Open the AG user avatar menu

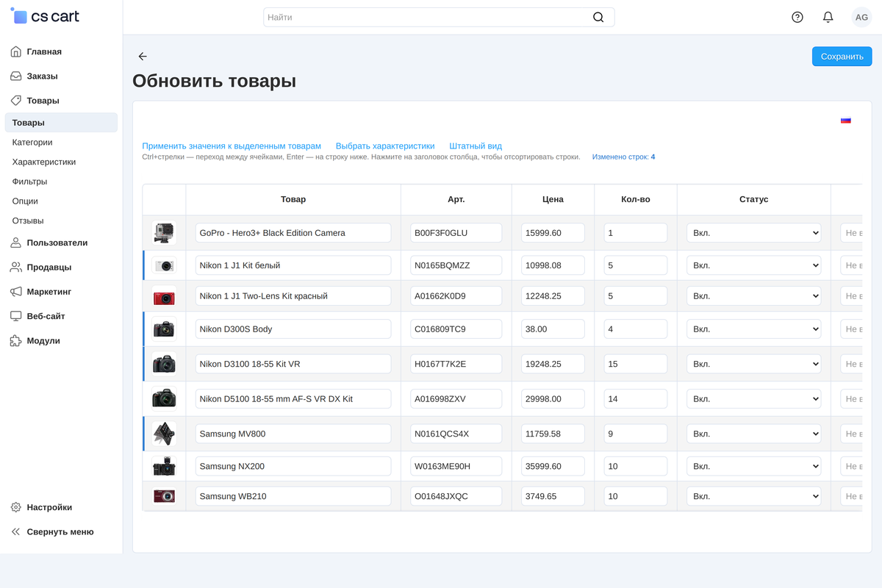861,17
